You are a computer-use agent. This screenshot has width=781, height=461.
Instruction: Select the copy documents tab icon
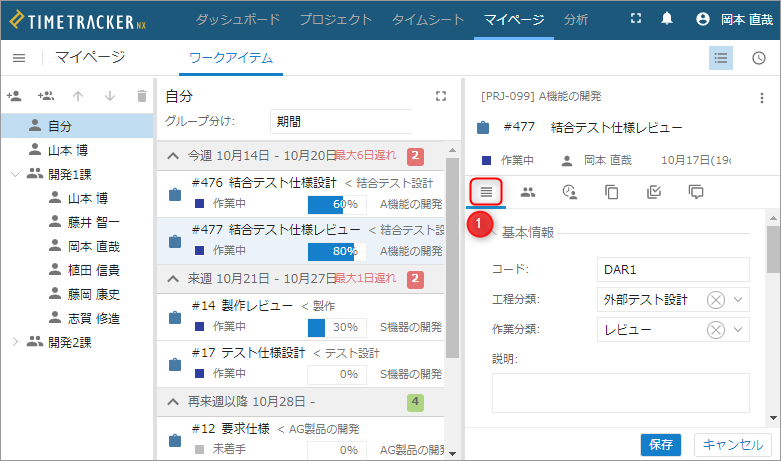(x=612, y=192)
